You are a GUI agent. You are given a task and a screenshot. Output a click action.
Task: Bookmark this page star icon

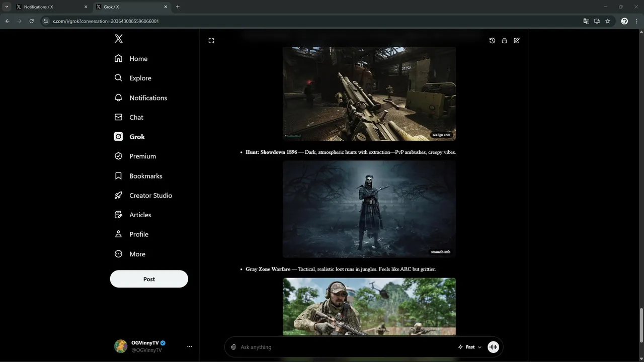pos(608,21)
